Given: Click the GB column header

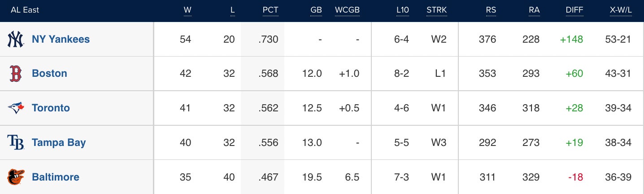Looking at the screenshot, I should click(x=316, y=10).
